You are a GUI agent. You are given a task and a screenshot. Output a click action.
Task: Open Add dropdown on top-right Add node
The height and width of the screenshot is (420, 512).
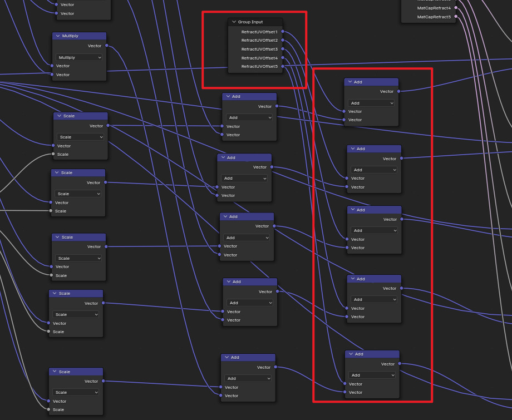[x=371, y=103]
